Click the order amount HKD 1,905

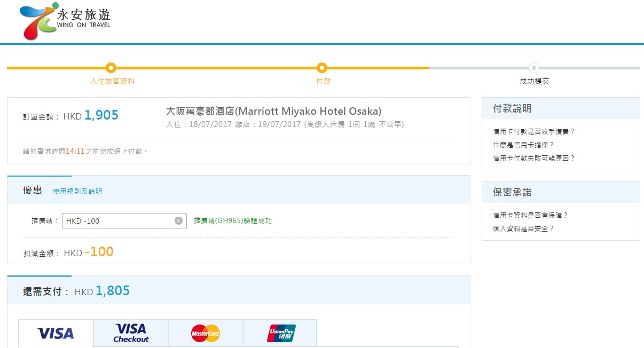point(91,115)
